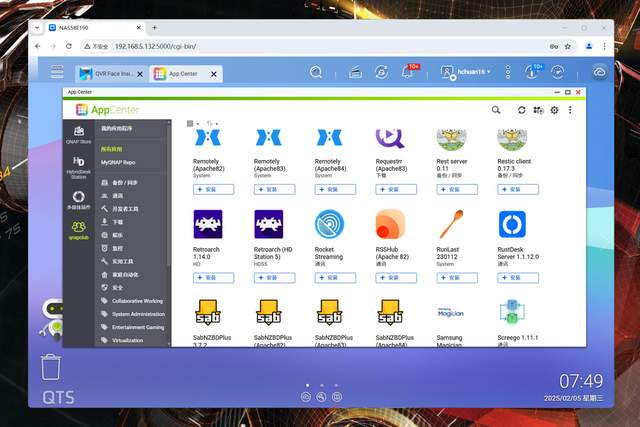Install Remotely (Apache82)
This screenshot has height=427, width=640.
coord(213,189)
